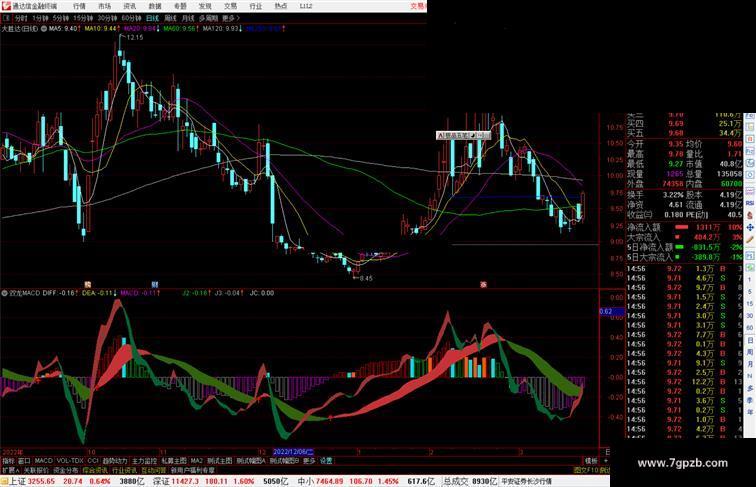Click the 换手 3.22% value
This screenshot has height=487, width=756.
(674, 195)
